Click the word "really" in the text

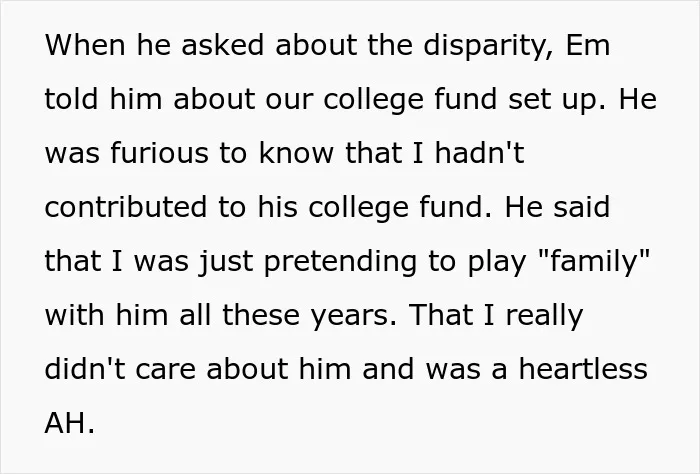click(544, 317)
